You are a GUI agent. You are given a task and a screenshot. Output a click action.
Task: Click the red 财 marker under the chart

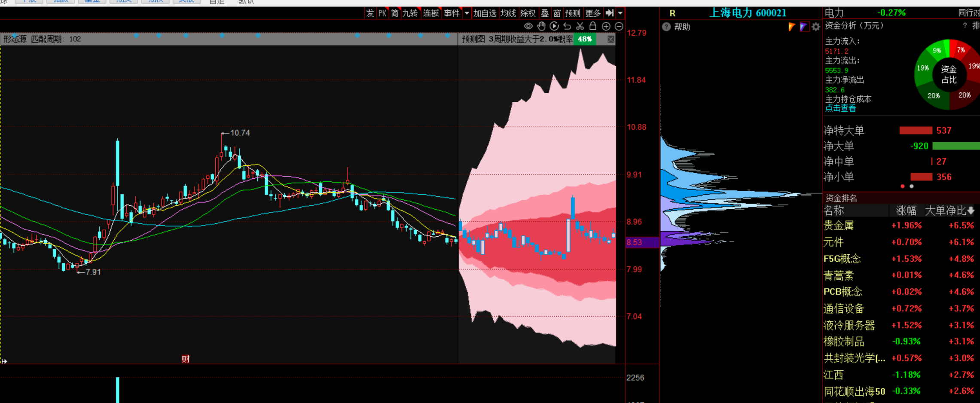coord(186,359)
